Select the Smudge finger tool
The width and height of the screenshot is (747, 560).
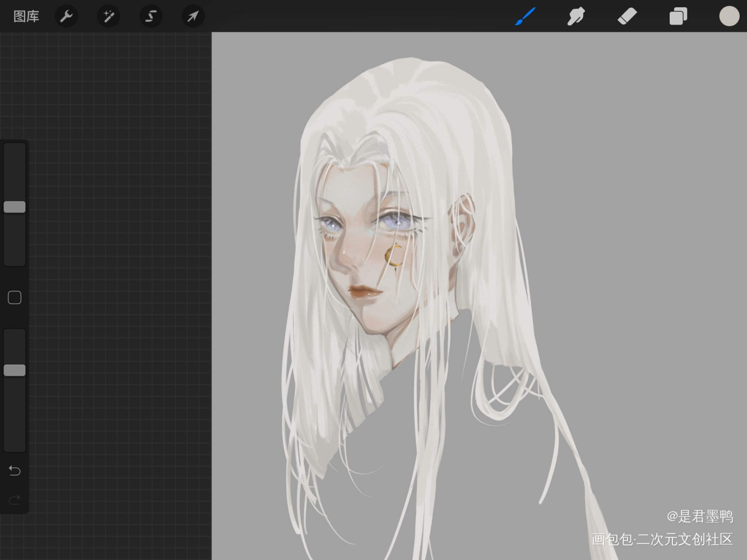[576, 16]
